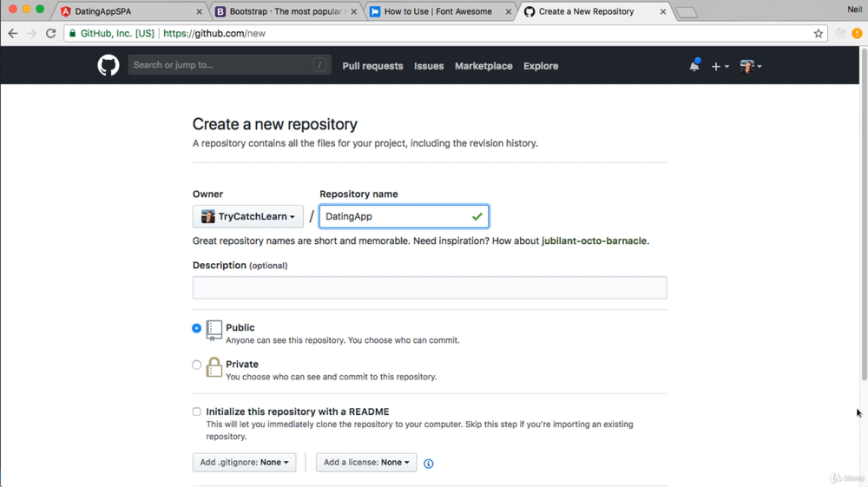This screenshot has height=487, width=868.
Task: Expand the Add a license dropdown
Action: tap(365, 463)
